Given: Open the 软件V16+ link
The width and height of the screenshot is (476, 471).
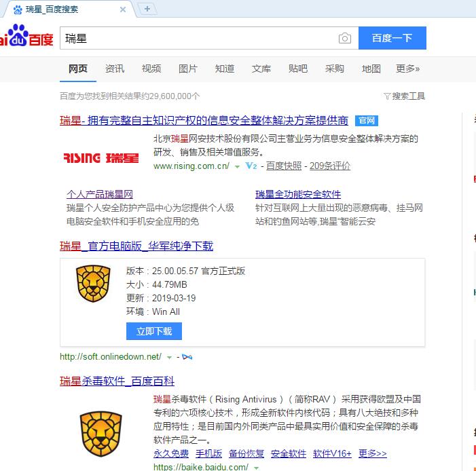Looking at the screenshot, I should tap(332, 454).
